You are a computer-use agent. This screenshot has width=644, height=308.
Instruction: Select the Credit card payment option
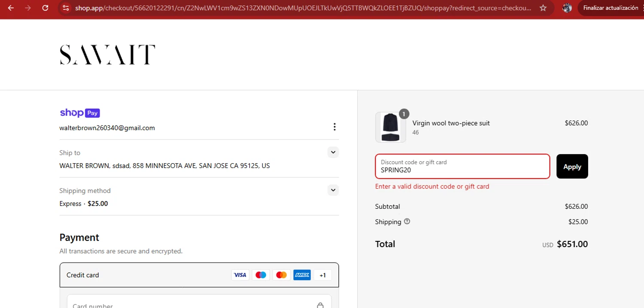click(199, 275)
